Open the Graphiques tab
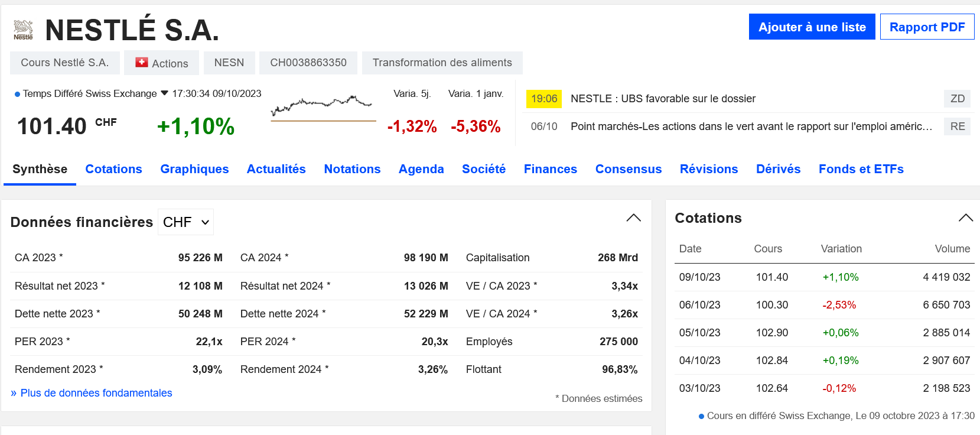Image resolution: width=980 pixels, height=435 pixels. (x=194, y=169)
